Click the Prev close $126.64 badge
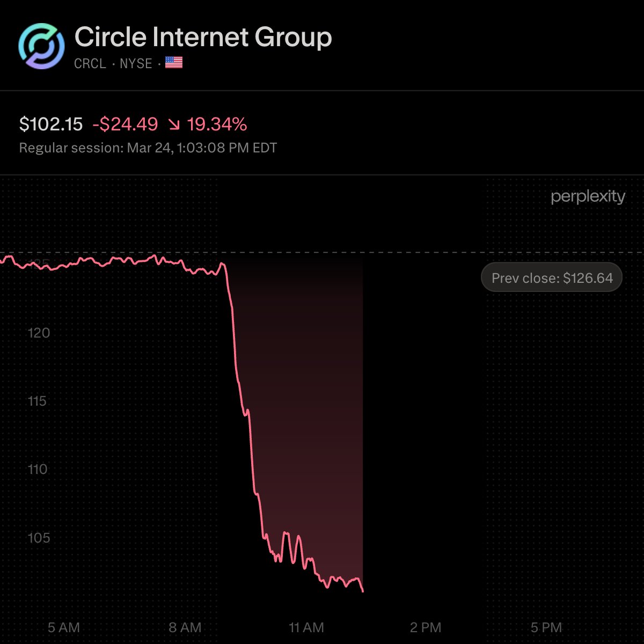Viewport: 644px width, 644px height. pyautogui.click(x=552, y=277)
